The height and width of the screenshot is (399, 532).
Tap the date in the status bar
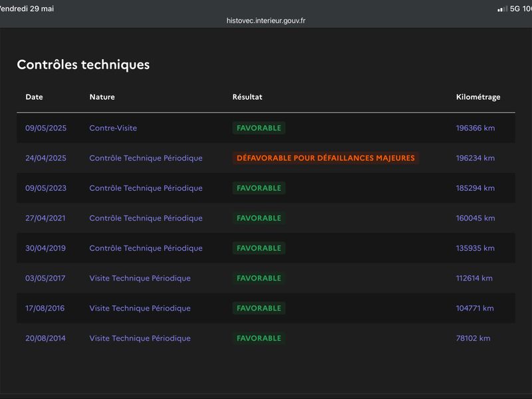pyautogui.click(x=27, y=9)
